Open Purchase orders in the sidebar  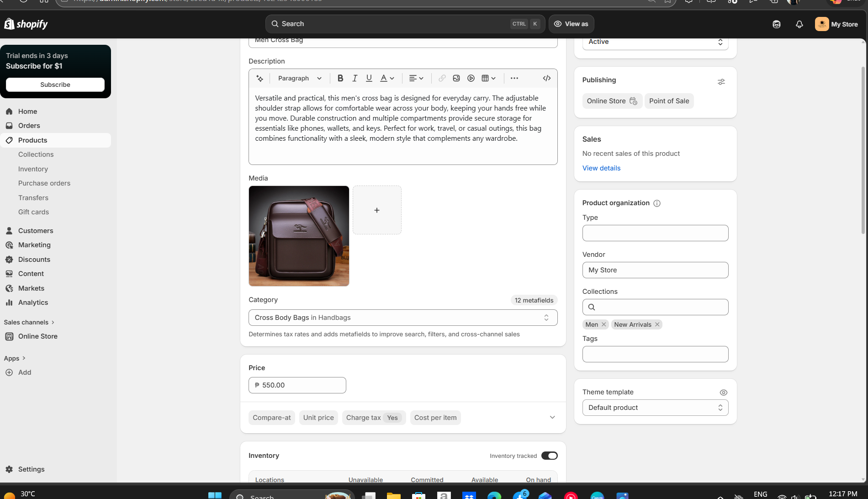(44, 183)
